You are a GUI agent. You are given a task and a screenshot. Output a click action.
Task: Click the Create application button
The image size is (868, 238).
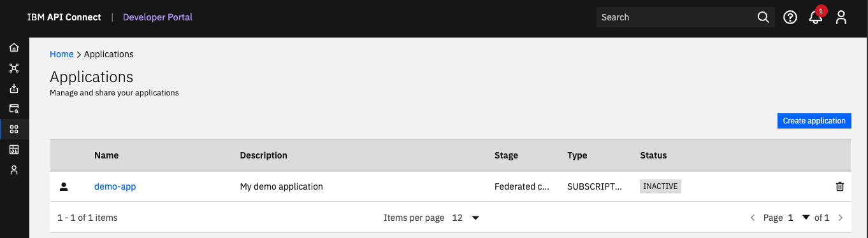[x=814, y=121]
